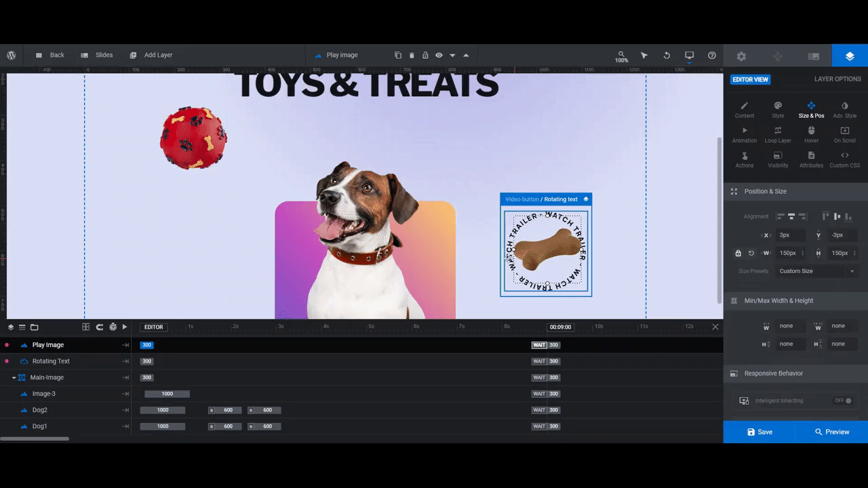Screen dimensions: 868x488
Task: Open the Style layer option
Action: (x=778, y=110)
